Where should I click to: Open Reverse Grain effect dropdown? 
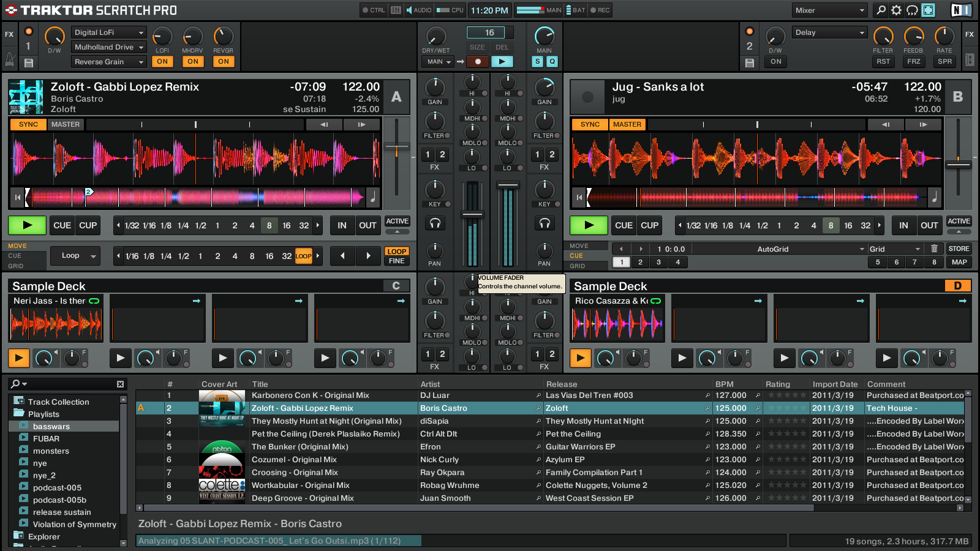click(x=109, y=62)
